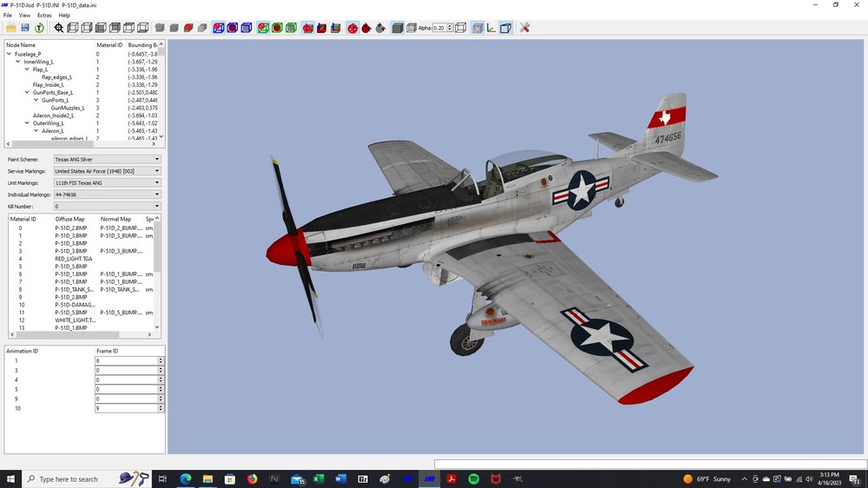
Task: Click the Spotify icon in the taskbar
Action: [x=473, y=478]
